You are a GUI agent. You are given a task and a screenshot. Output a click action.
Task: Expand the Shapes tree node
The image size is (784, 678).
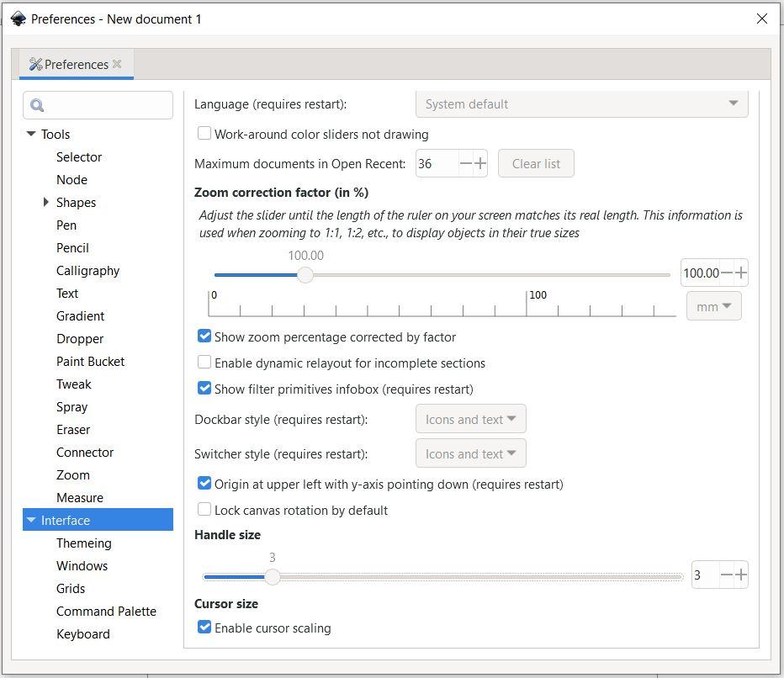tap(45, 202)
